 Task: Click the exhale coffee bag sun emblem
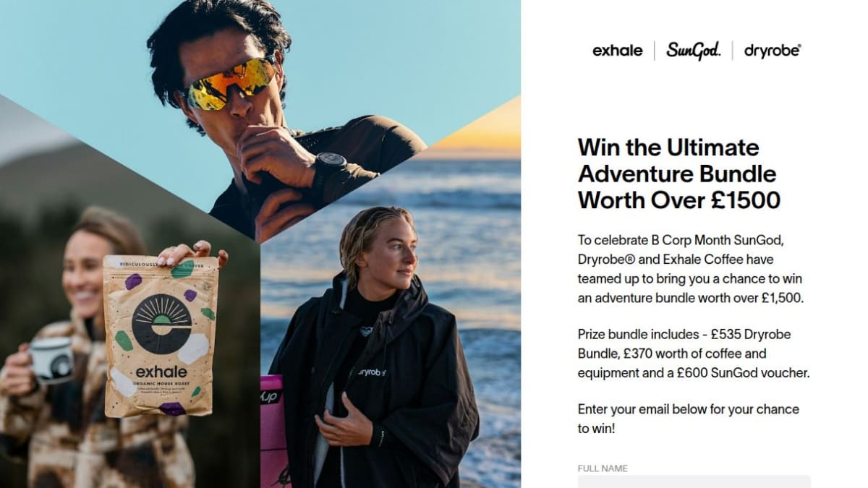click(161, 324)
